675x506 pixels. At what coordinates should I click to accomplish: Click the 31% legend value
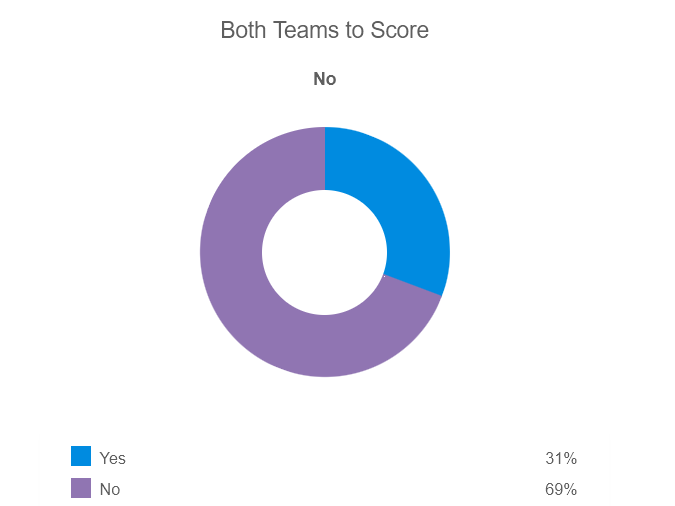point(561,458)
